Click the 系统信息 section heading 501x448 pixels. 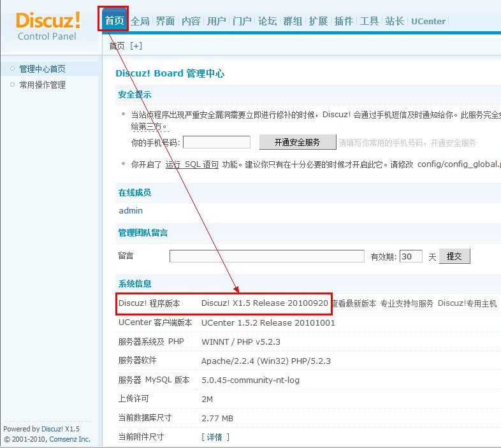pyautogui.click(x=134, y=284)
